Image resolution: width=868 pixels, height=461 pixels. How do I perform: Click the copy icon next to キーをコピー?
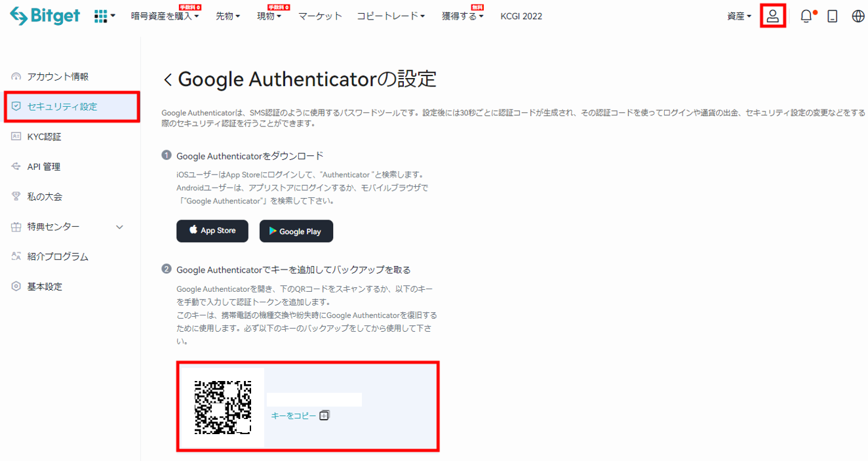(x=324, y=416)
